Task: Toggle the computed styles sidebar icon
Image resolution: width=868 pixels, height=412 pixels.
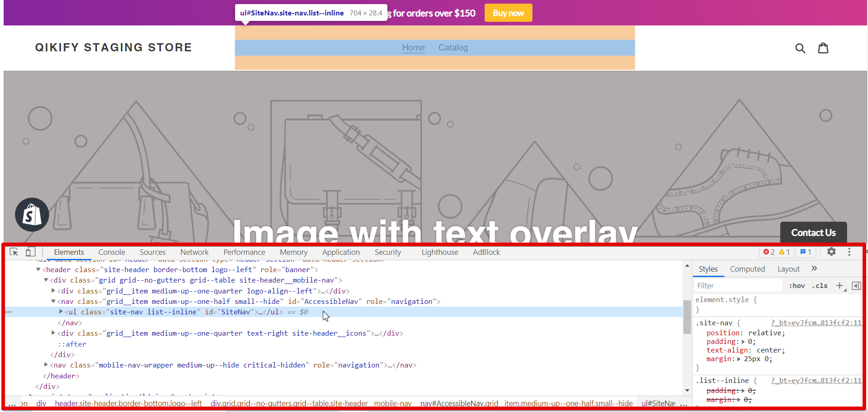Action: [856, 286]
